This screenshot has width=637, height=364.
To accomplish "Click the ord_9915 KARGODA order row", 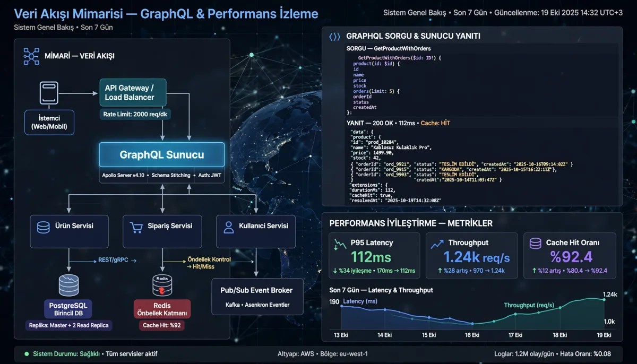I will (453, 169).
